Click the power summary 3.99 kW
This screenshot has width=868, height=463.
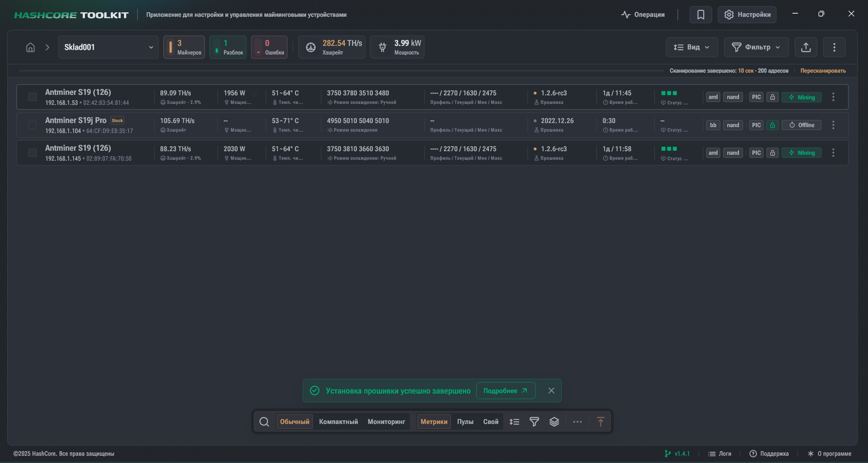point(397,47)
